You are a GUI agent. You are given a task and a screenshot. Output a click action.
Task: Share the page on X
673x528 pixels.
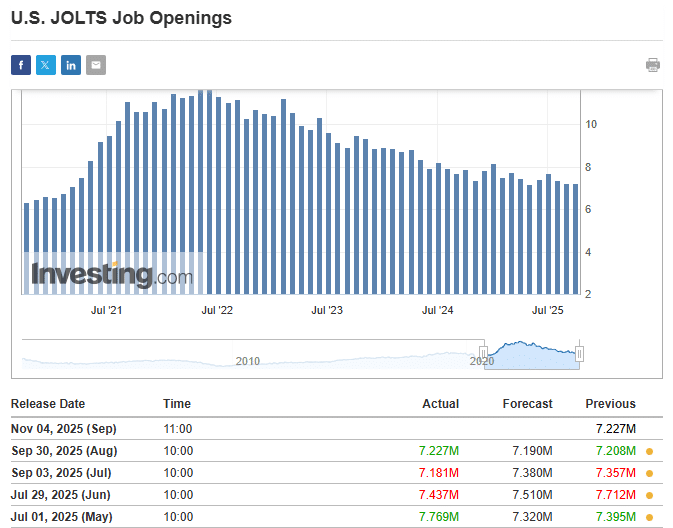[x=46, y=65]
